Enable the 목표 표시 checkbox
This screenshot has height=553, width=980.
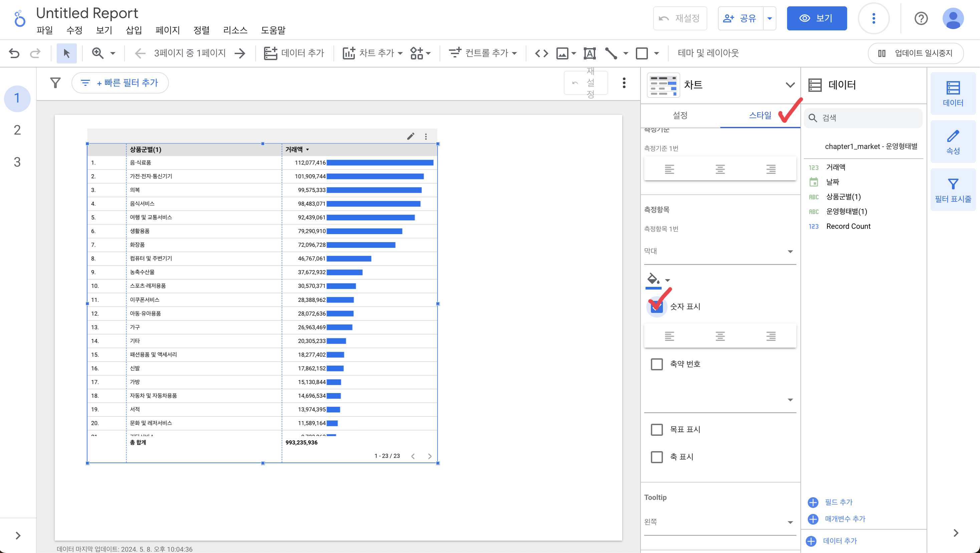[x=657, y=430]
